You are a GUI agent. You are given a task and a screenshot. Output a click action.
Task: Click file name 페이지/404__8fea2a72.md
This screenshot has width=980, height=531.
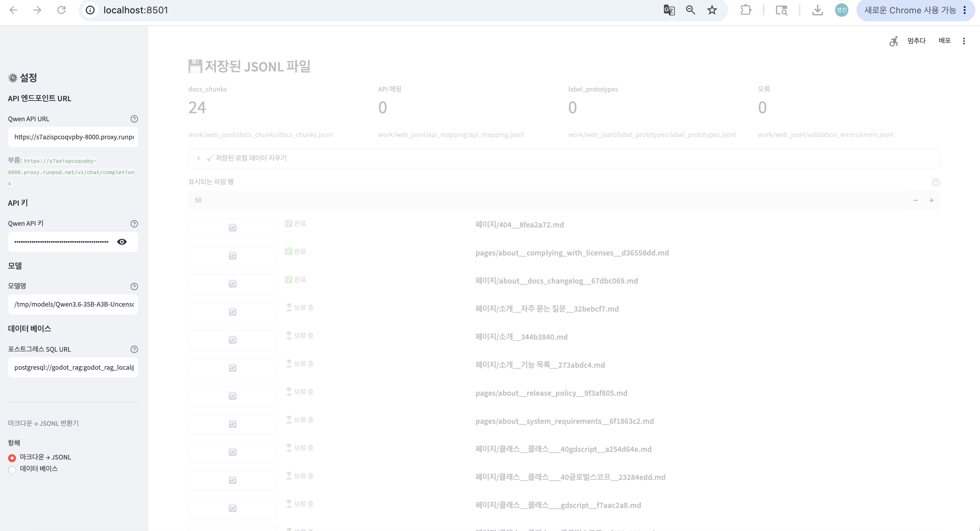click(519, 225)
